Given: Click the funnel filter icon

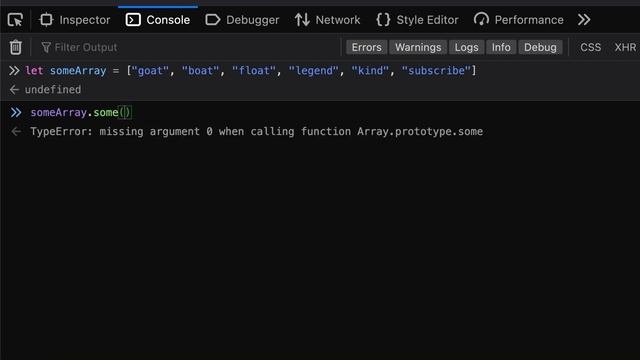Looking at the screenshot, I should click(46, 47).
